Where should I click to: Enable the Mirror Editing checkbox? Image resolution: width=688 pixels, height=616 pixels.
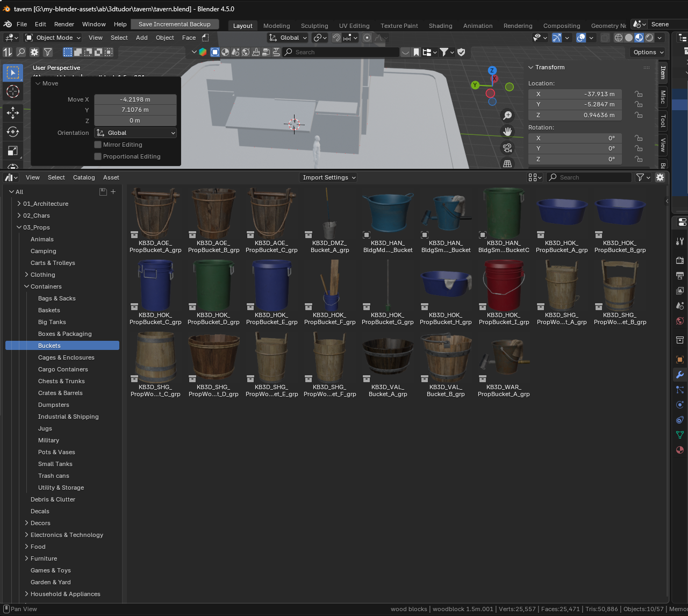[x=98, y=145]
